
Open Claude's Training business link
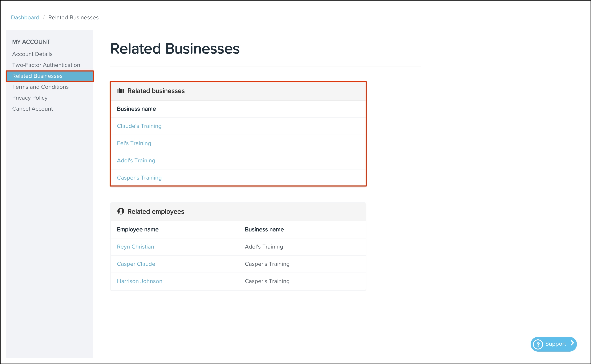click(139, 126)
